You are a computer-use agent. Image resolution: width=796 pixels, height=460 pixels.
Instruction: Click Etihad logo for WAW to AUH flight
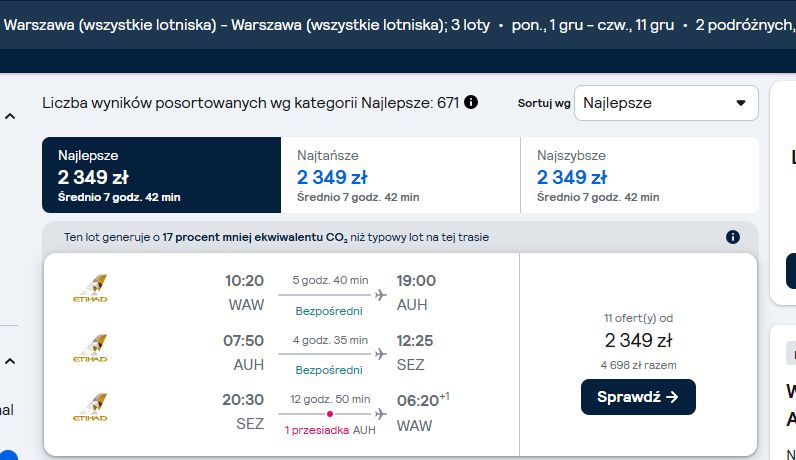click(90, 289)
